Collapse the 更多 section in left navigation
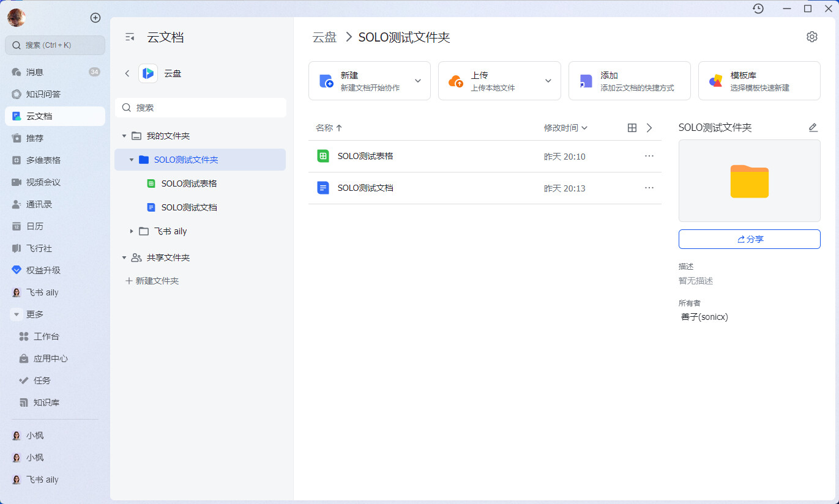839x504 pixels. coord(17,314)
